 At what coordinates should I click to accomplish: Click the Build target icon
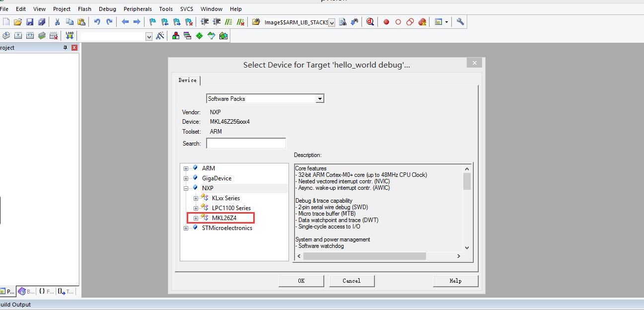[x=18, y=36]
